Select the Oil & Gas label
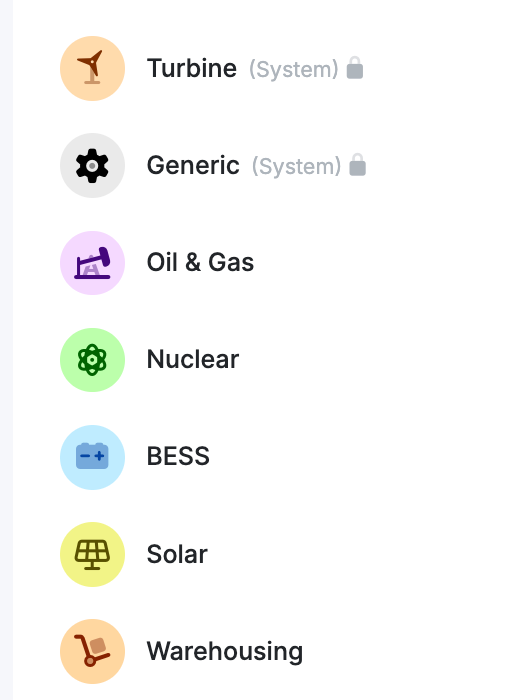Screen dimensions: 528x700 click(200, 262)
